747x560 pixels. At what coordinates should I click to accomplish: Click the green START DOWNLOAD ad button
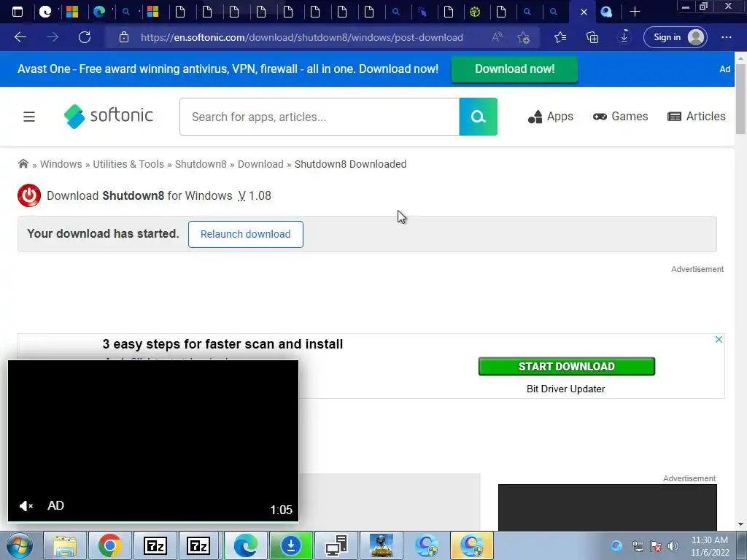[x=566, y=367]
